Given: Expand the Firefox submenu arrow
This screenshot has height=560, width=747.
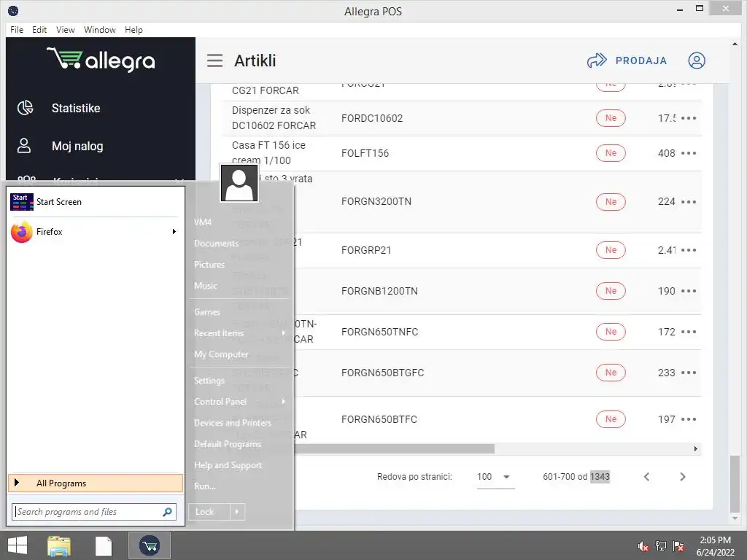Looking at the screenshot, I should click(x=174, y=232).
